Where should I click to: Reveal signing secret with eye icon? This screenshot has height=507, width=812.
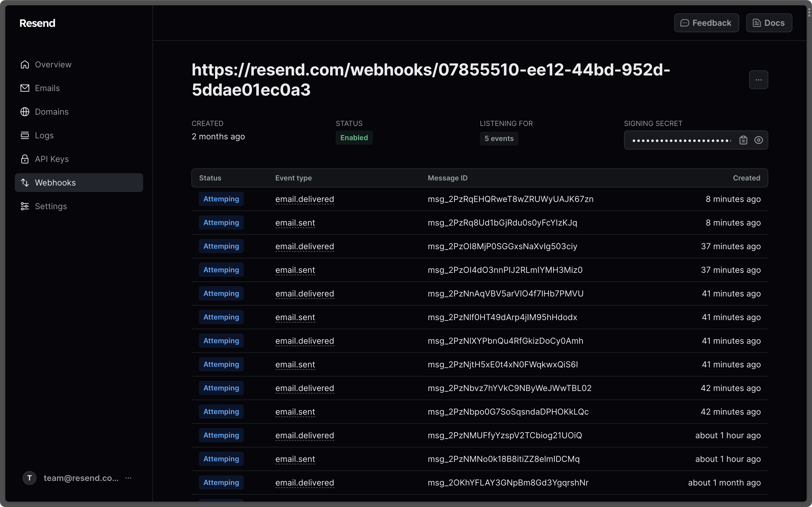click(759, 140)
